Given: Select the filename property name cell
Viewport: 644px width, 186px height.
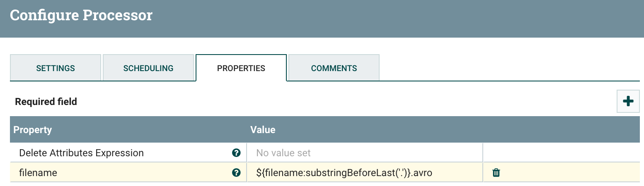Looking at the screenshot, I should pyautogui.click(x=38, y=173).
